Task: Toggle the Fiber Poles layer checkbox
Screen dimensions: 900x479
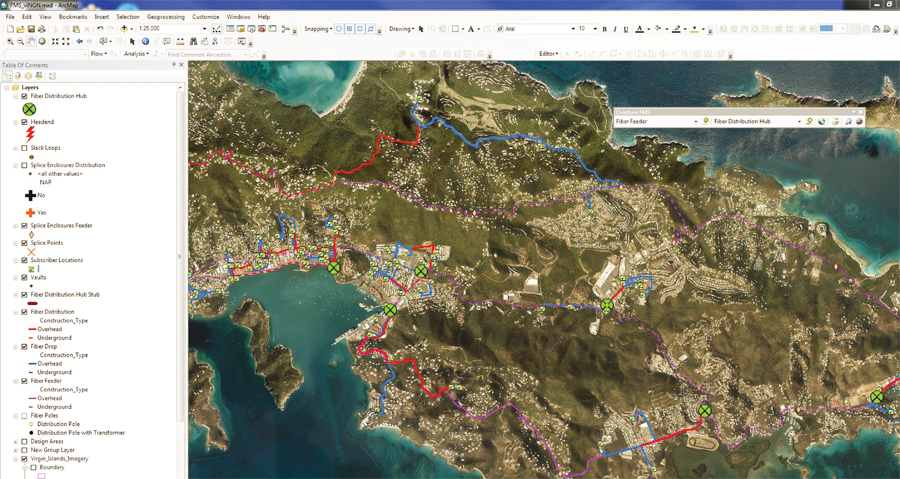Action: pyautogui.click(x=25, y=416)
